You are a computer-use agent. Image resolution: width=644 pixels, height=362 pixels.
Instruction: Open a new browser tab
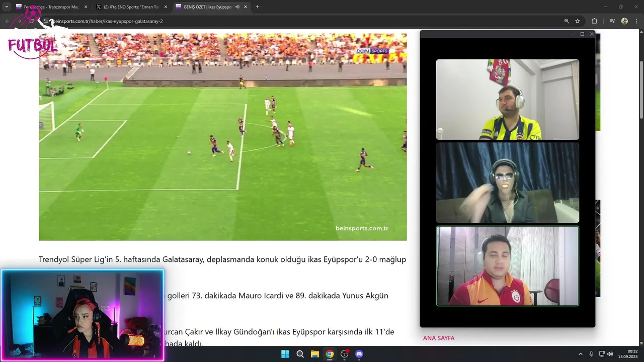coord(257,7)
